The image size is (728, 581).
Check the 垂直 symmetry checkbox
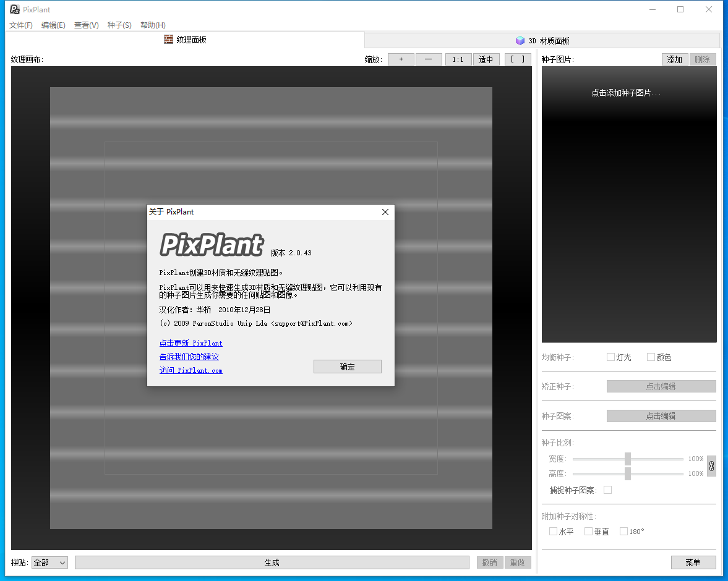(588, 532)
